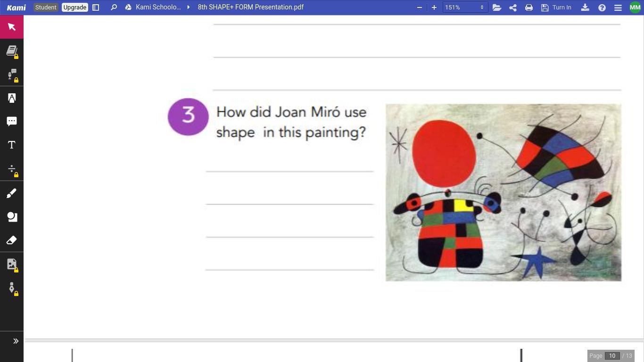644x362 pixels.
Task: Zoom out with the minus button
Action: pyautogui.click(x=420, y=8)
